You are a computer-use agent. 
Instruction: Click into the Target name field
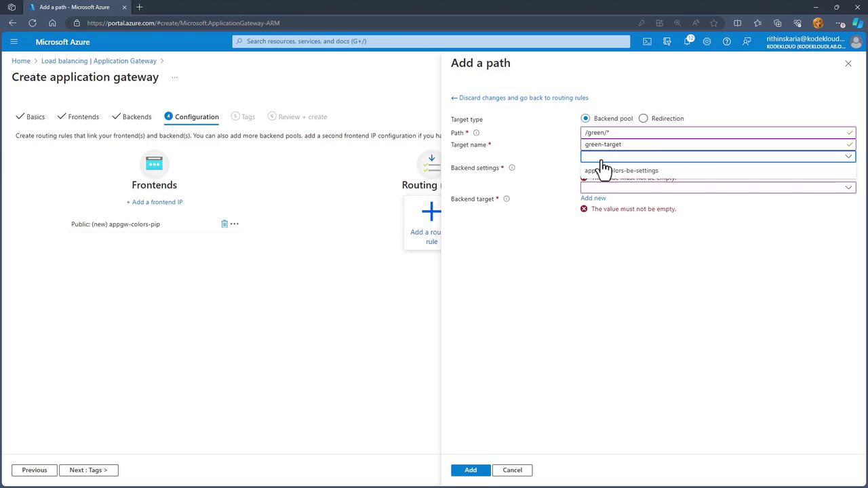[712, 144]
